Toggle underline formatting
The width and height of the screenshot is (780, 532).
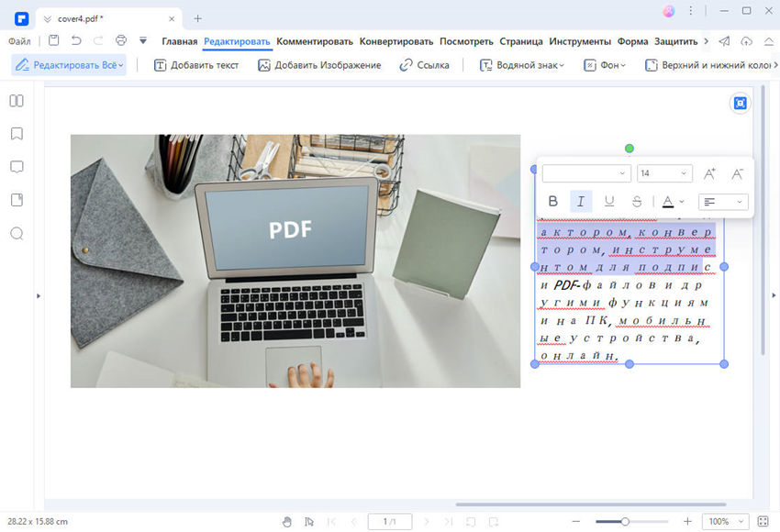(609, 202)
